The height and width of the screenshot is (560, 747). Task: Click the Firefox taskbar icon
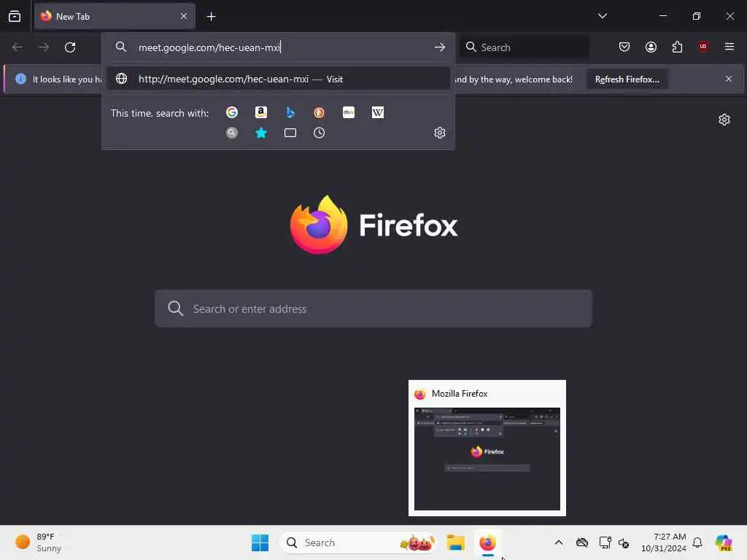(487, 542)
